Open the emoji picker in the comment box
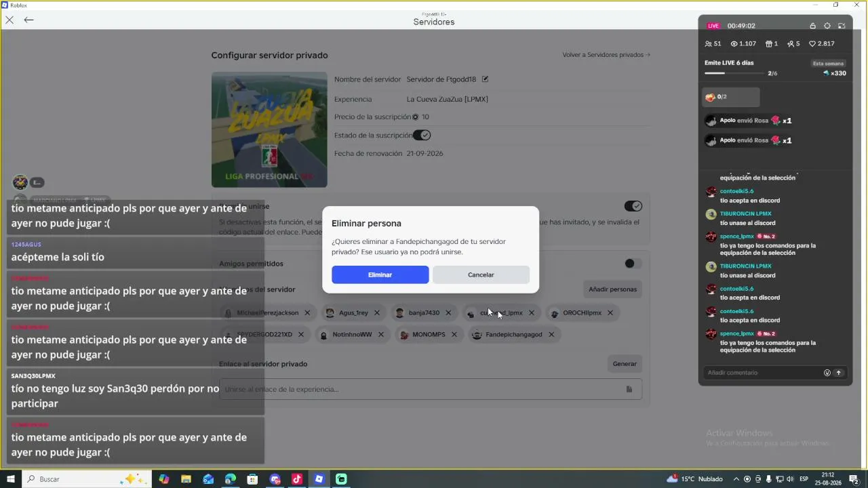 pos(827,373)
